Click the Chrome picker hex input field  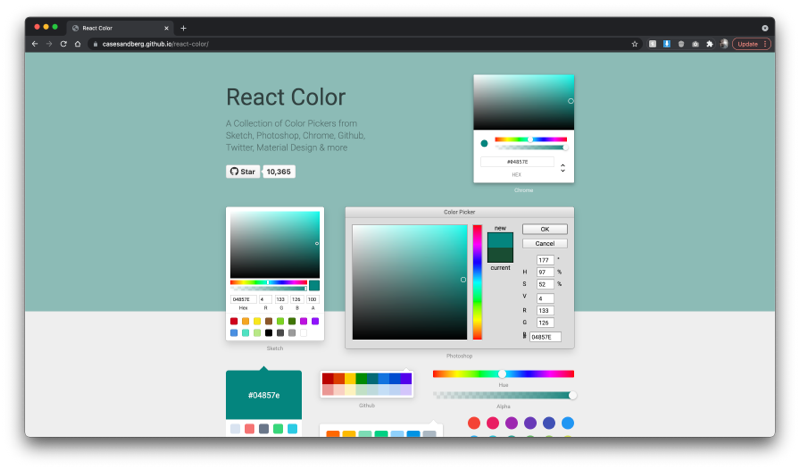tap(517, 162)
